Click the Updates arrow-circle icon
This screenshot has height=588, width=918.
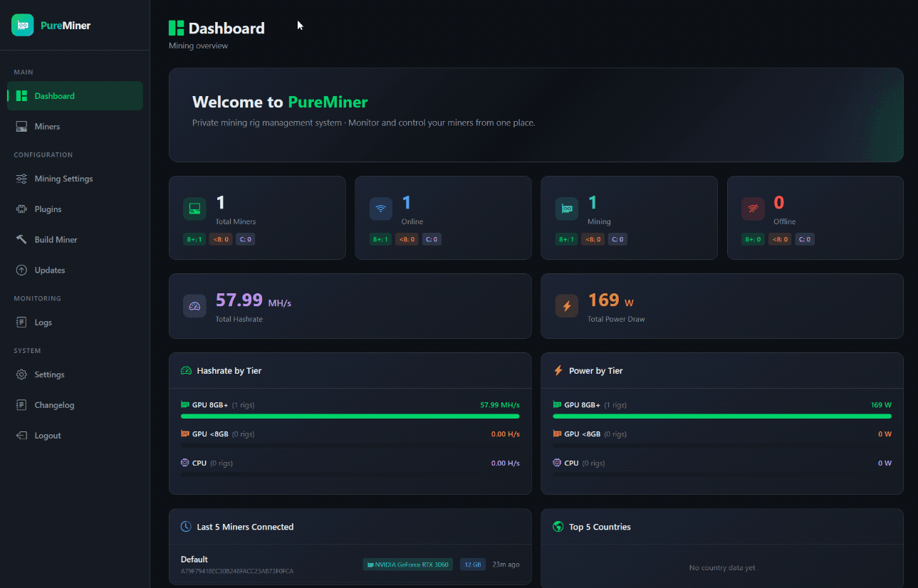(x=21, y=271)
